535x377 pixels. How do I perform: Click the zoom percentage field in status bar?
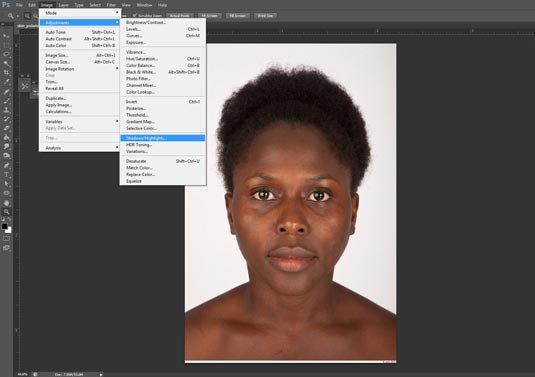coord(23,374)
